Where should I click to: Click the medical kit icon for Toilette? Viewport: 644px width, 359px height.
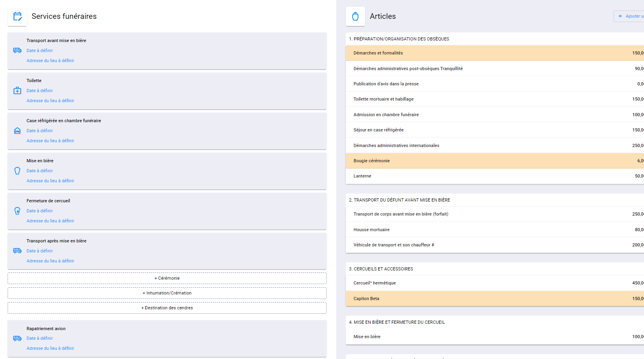[17, 91]
